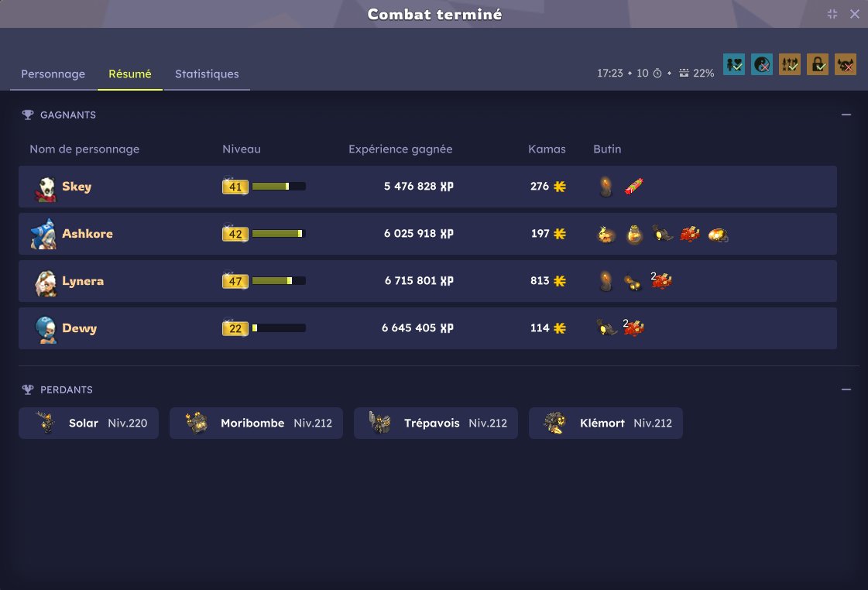Click Ashkore's character portrait
The image size is (868, 590).
[43, 234]
